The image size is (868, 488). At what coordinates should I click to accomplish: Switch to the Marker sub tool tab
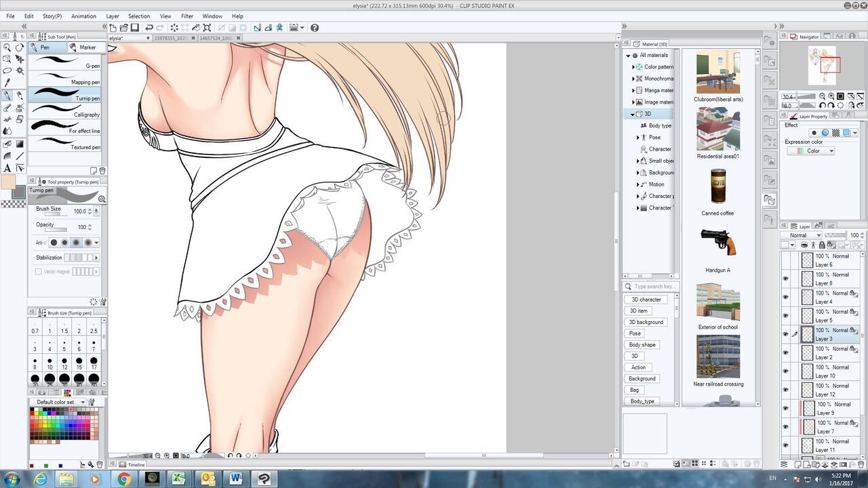click(87, 47)
